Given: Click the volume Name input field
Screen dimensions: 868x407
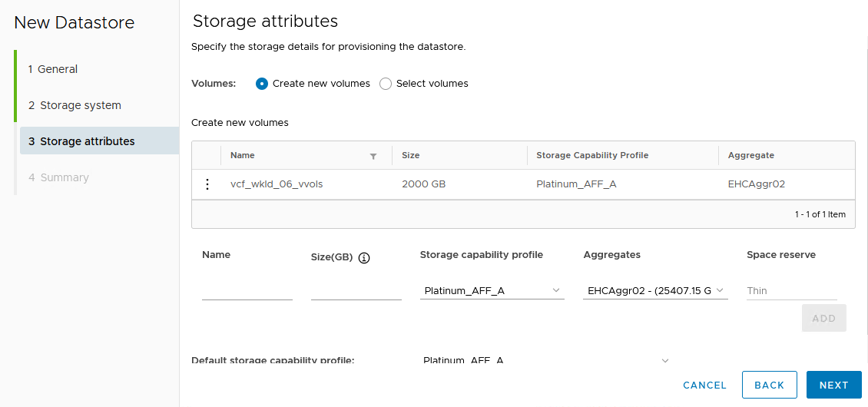Looking at the screenshot, I should pos(247,290).
